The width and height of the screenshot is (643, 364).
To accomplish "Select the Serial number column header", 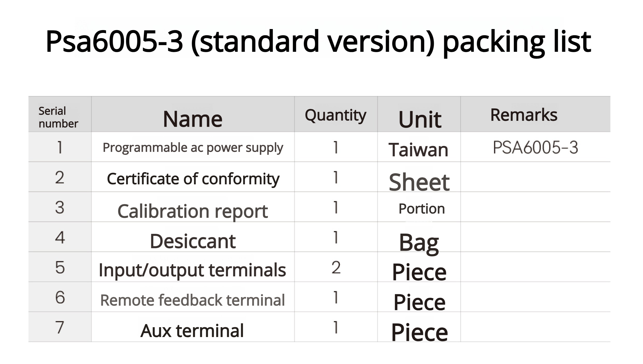I will [58, 117].
